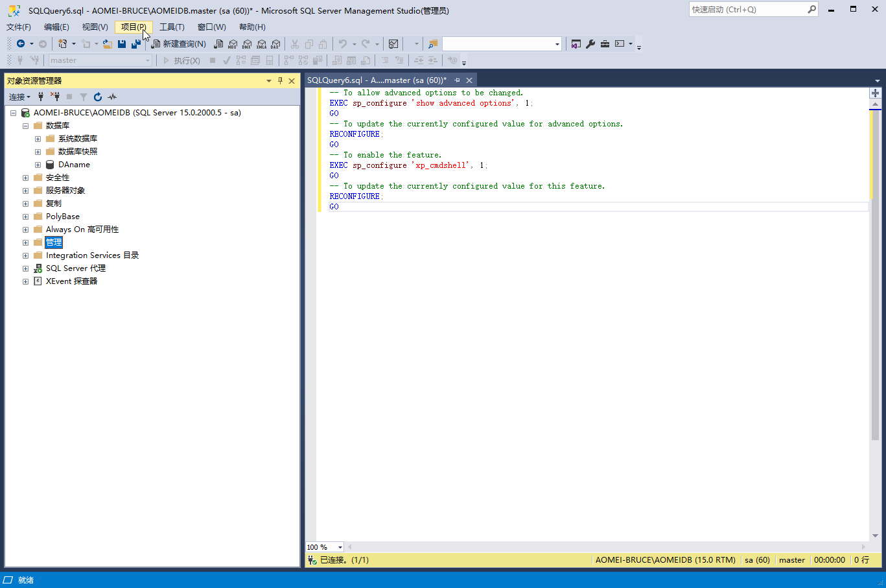Click the Save All icon in toolbar
This screenshot has height=588, width=886.
(x=135, y=44)
